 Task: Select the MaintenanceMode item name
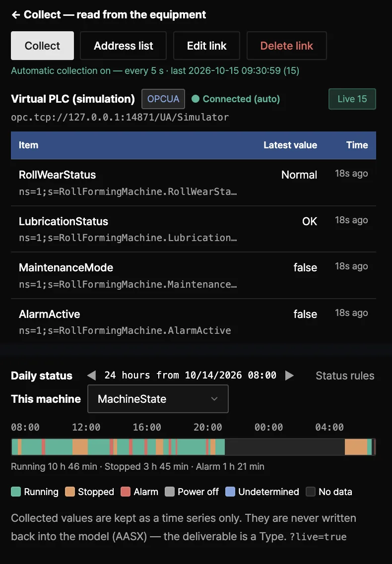click(66, 267)
